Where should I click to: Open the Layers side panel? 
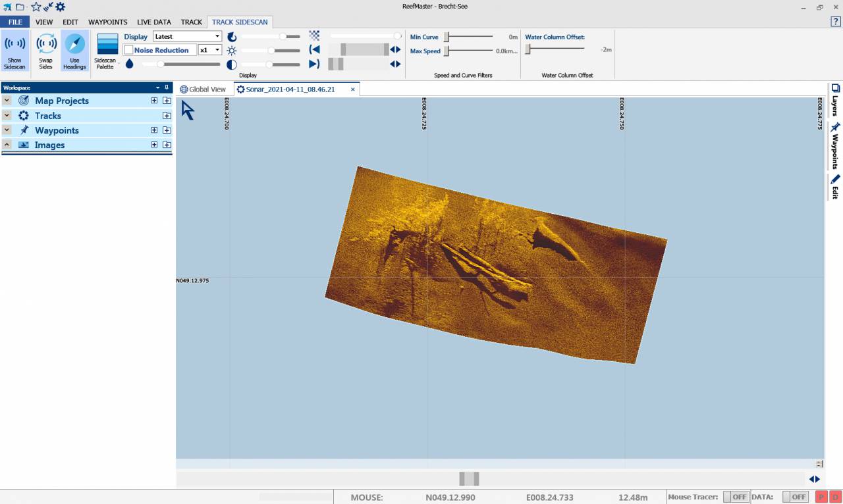coord(835,100)
